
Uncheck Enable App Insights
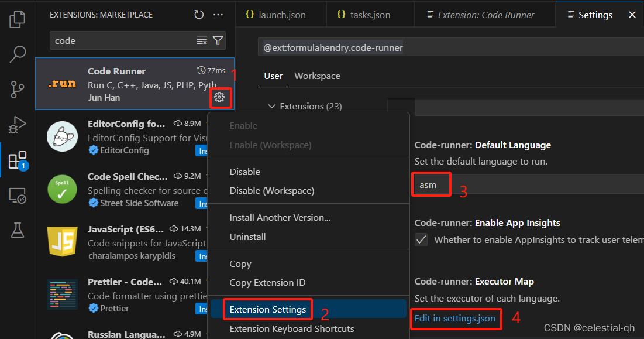[421, 239]
